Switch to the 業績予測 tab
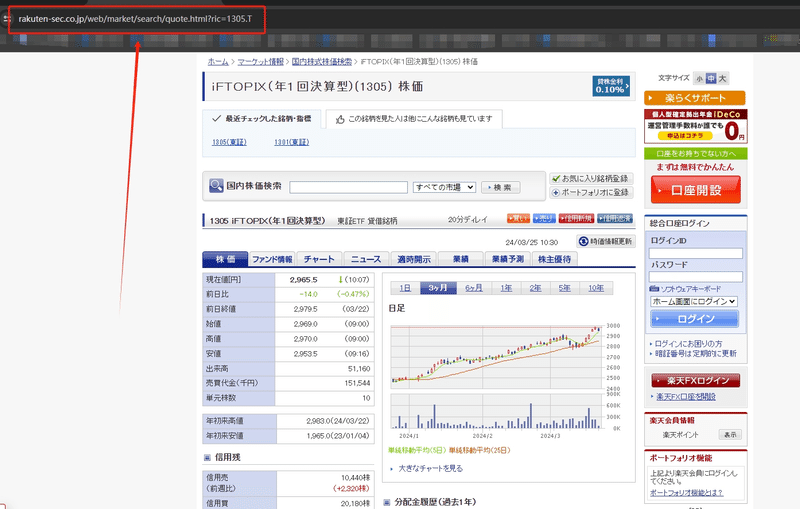This screenshot has height=509, width=800. (508, 259)
